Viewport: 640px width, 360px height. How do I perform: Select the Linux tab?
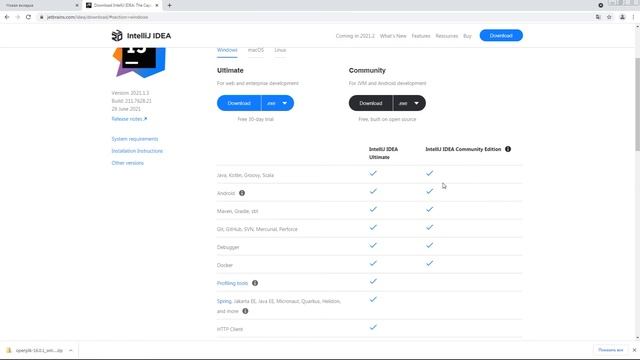click(280, 50)
